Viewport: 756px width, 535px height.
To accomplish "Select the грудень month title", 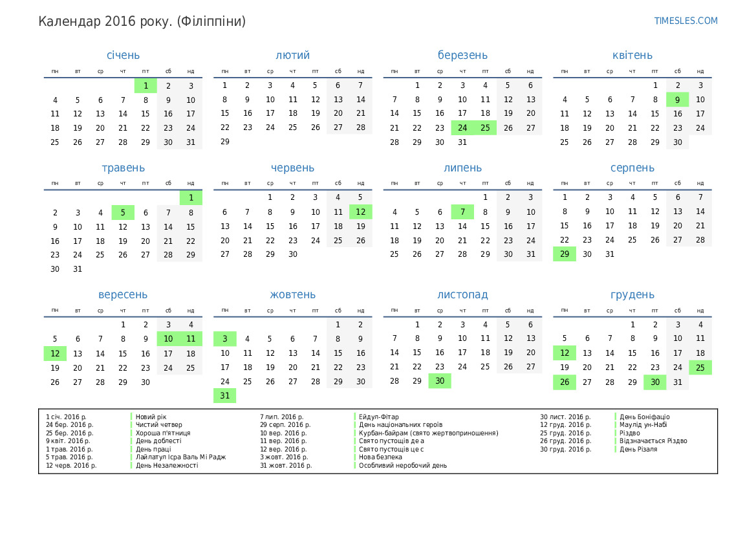I will pyautogui.click(x=632, y=295).
